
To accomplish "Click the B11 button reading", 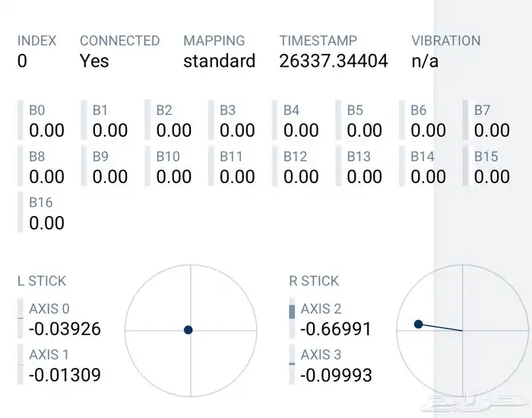I will click(x=237, y=176).
